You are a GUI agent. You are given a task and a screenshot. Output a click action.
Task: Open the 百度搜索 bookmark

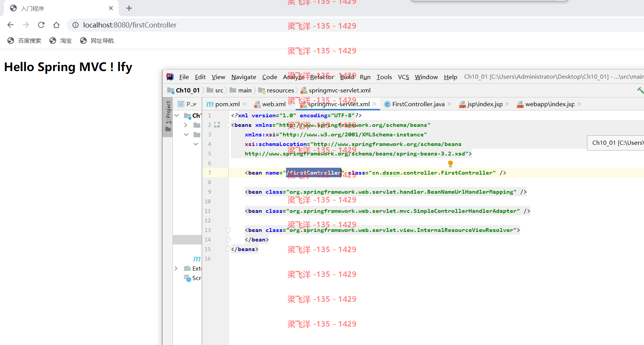[x=24, y=40]
